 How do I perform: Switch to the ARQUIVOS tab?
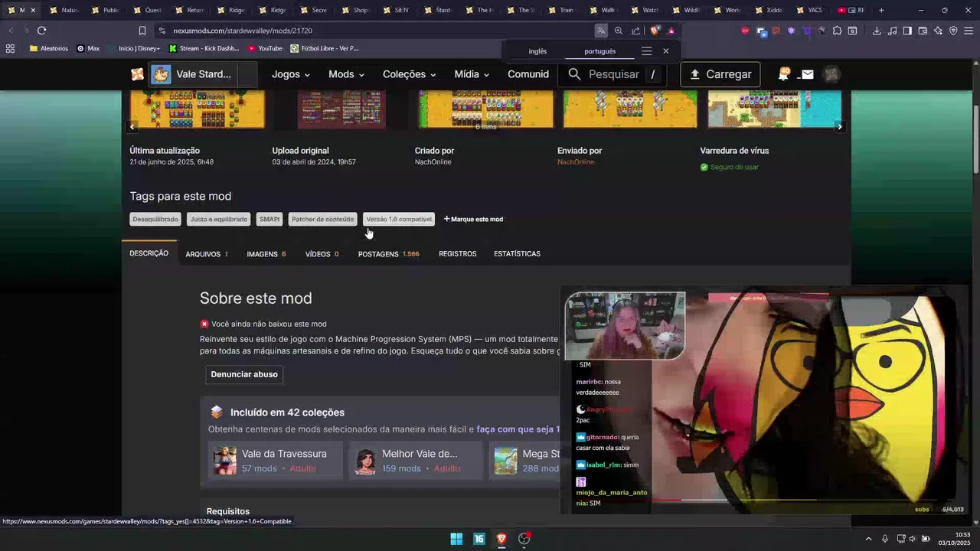pos(207,254)
